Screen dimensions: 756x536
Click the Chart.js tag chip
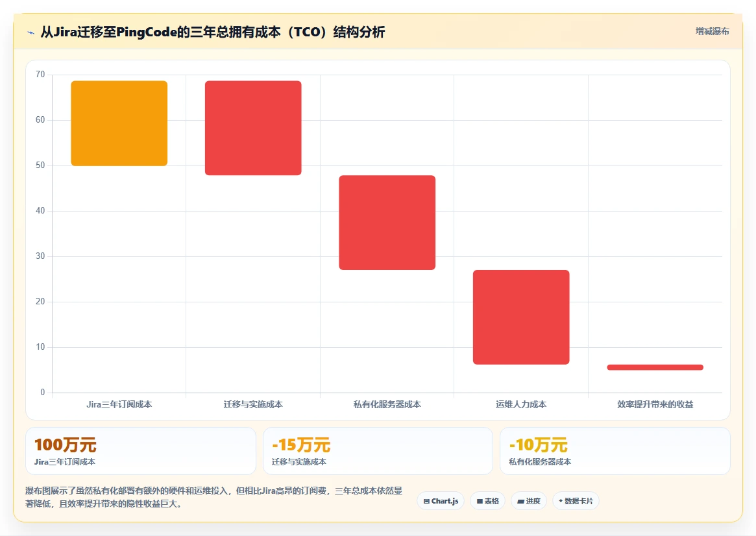(x=441, y=501)
